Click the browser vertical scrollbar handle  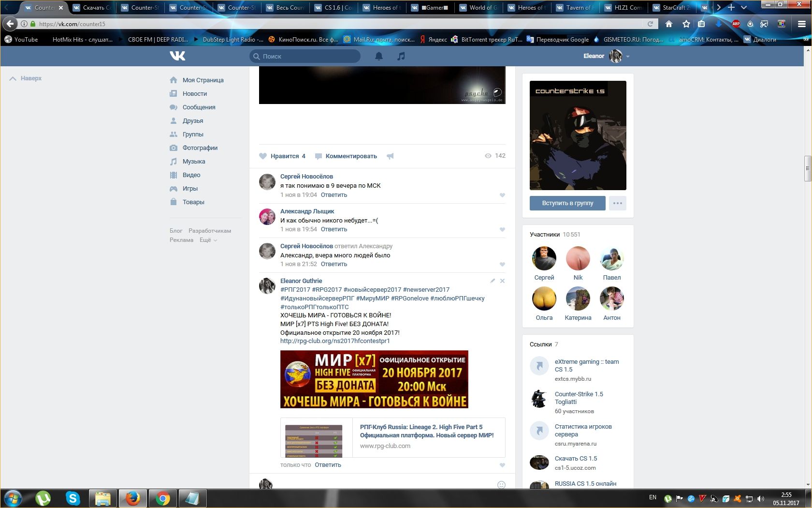[x=807, y=168]
